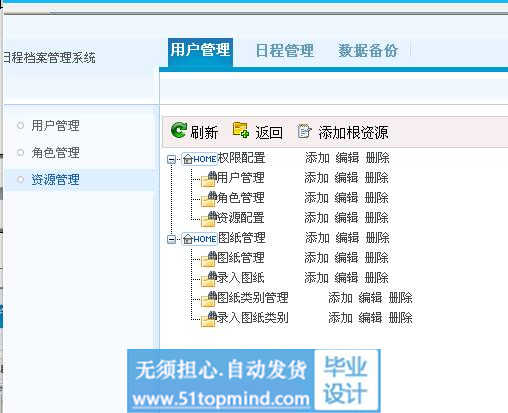Open the 资源配置 tree item
This screenshot has height=413, width=508.
tap(240, 218)
